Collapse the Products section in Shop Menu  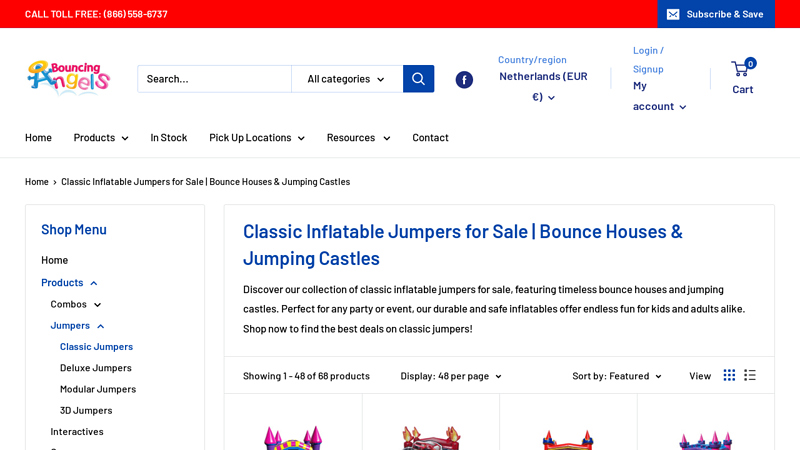coord(69,283)
